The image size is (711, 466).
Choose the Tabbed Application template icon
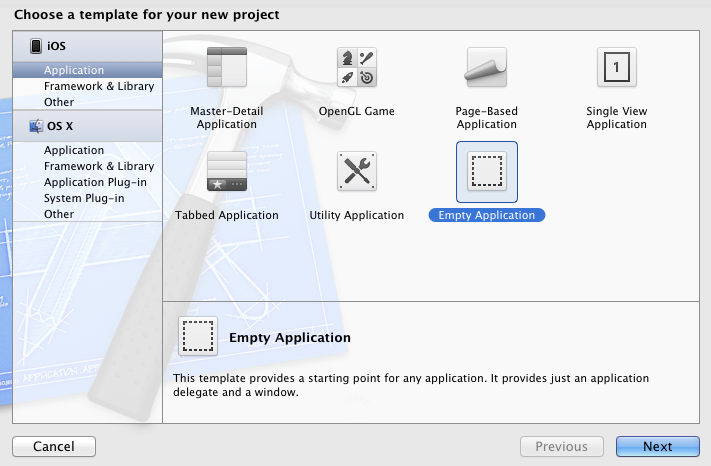coord(227,171)
